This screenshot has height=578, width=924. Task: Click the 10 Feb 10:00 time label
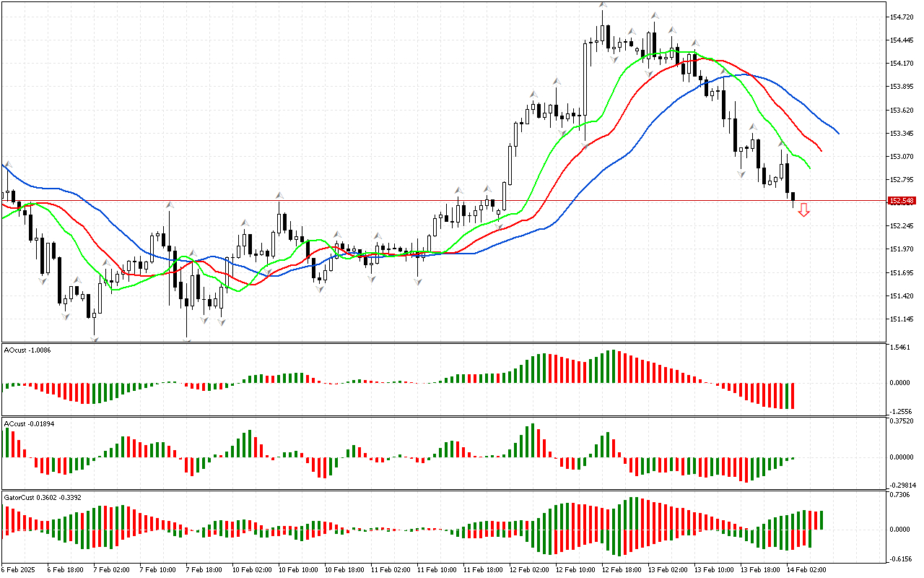[x=299, y=569]
